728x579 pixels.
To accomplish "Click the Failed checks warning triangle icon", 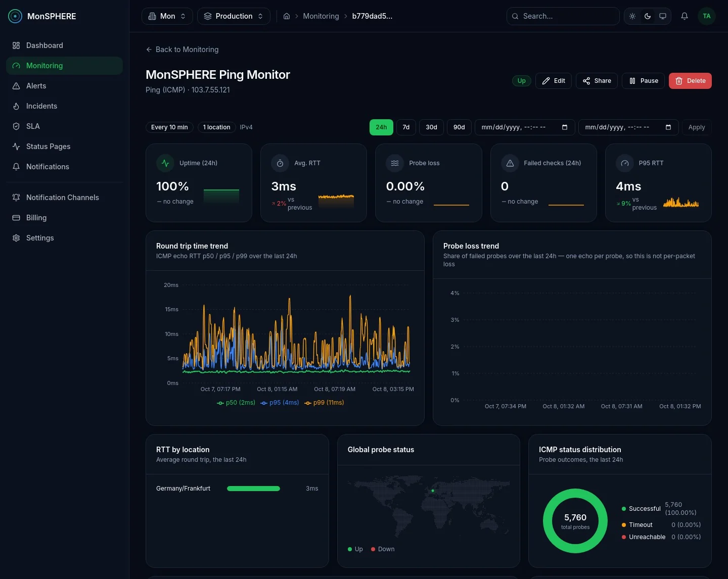I will (x=510, y=163).
